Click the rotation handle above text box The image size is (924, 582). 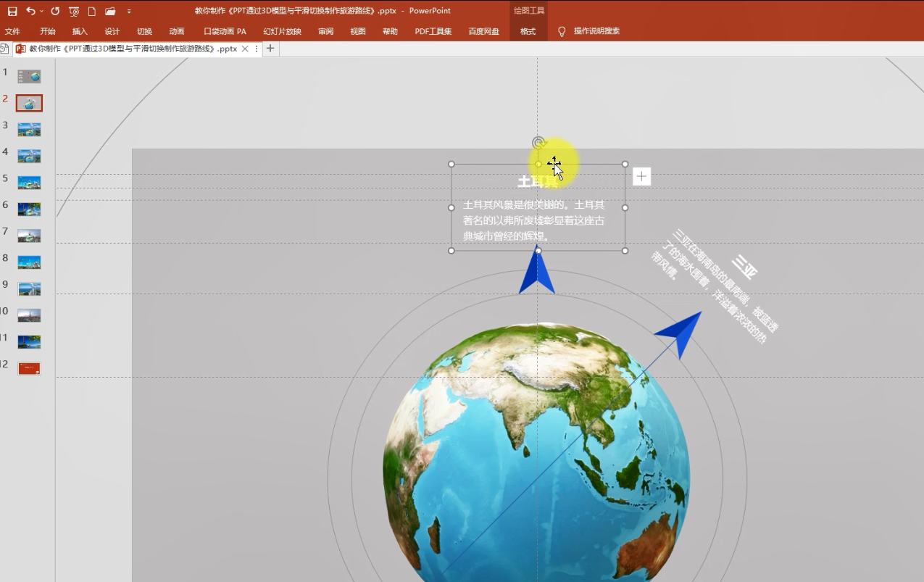[538, 143]
